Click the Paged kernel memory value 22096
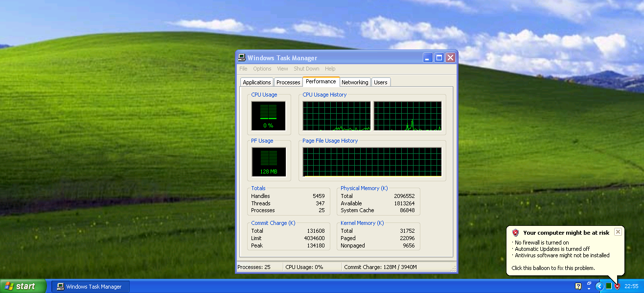The height and width of the screenshot is (293, 644). [x=407, y=238]
